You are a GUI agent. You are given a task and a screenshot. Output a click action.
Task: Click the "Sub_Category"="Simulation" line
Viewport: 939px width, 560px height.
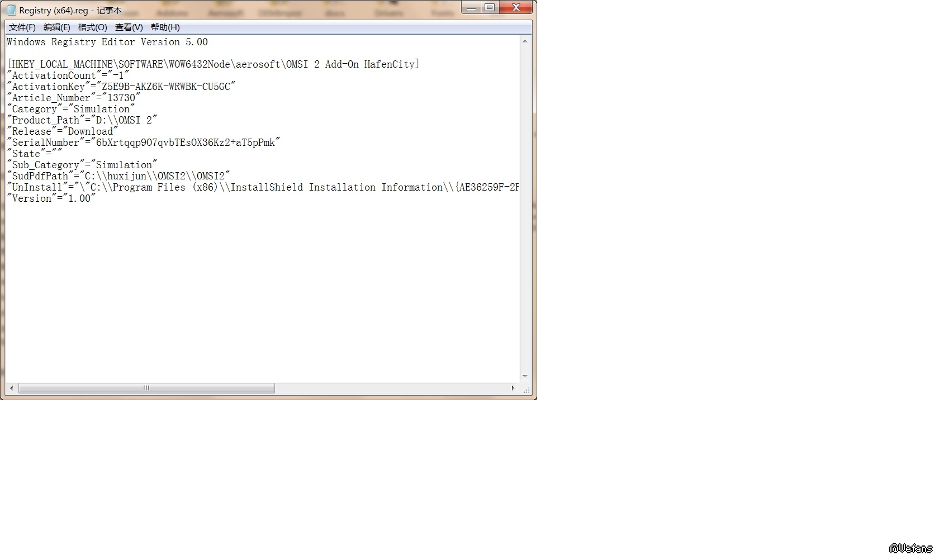click(x=82, y=165)
